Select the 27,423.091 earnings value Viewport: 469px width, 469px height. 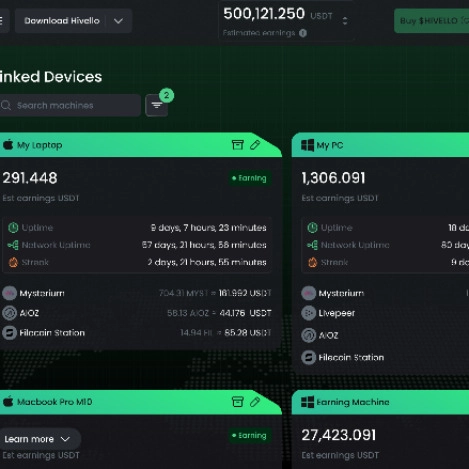[x=339, y=435]
